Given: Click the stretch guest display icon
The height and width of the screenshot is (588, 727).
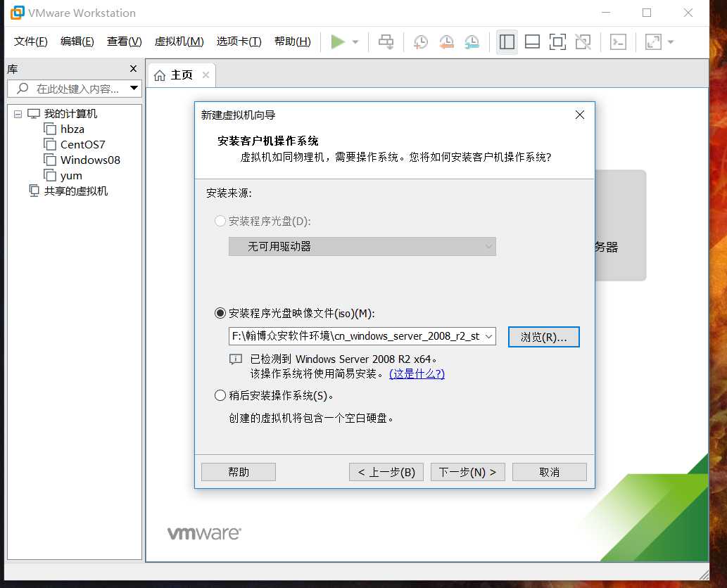Looking at the screenshot, I should pos(653,41).
